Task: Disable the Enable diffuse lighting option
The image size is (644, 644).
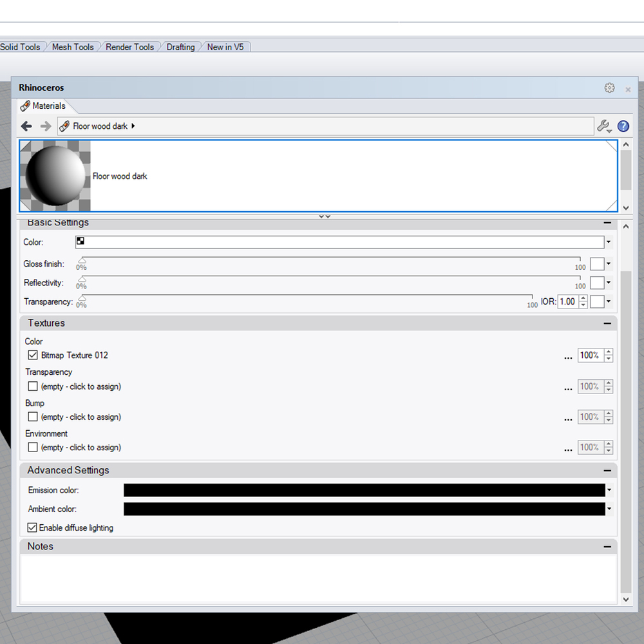Action: tap(32, 527)
